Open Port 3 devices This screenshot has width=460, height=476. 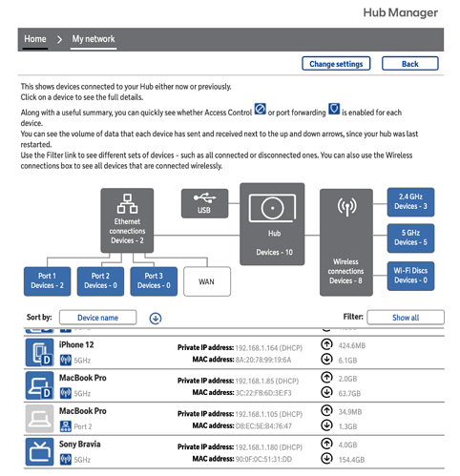(154, 281)
